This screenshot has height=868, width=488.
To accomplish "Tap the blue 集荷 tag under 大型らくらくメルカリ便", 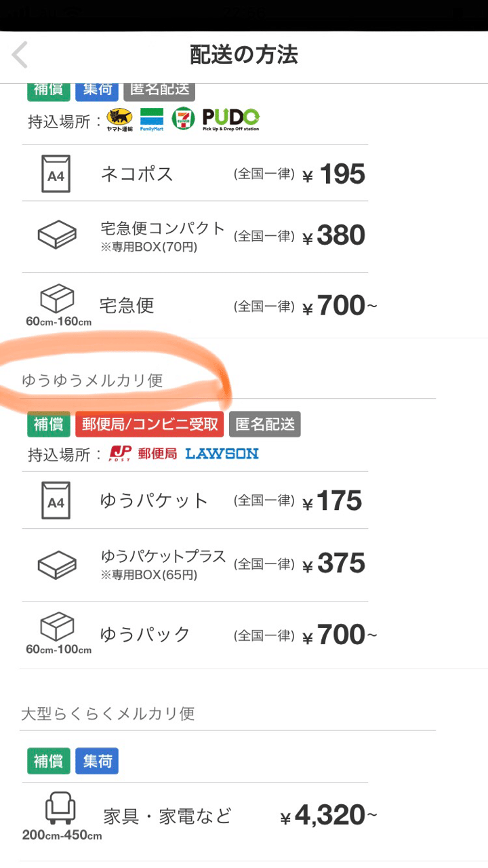I will [x=96, y=762].
